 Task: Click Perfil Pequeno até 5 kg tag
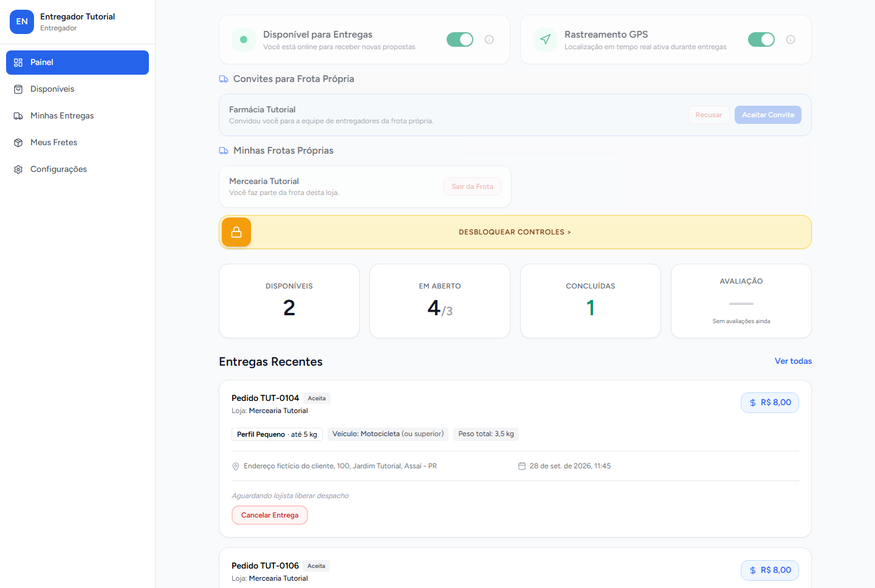(x=277, y=434)
